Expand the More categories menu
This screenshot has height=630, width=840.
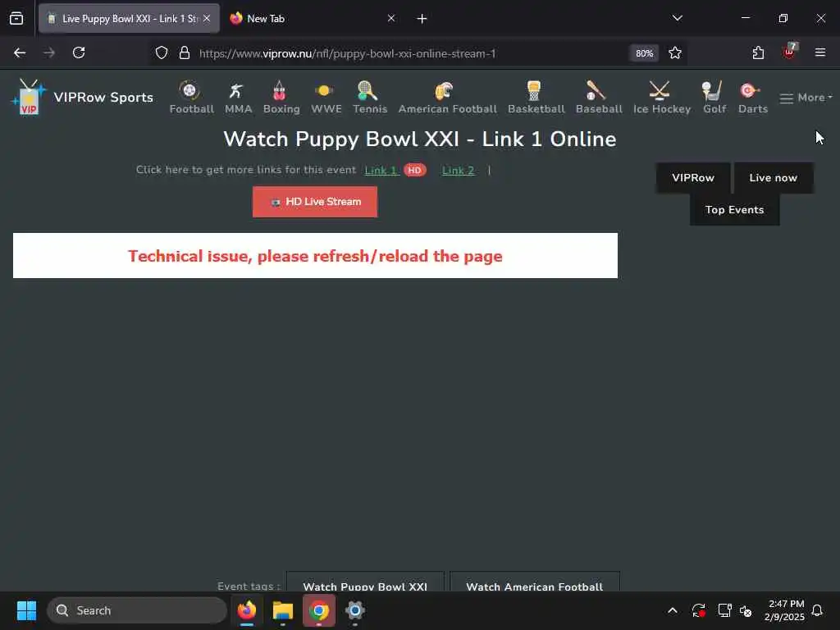click(x=806, y=98)
